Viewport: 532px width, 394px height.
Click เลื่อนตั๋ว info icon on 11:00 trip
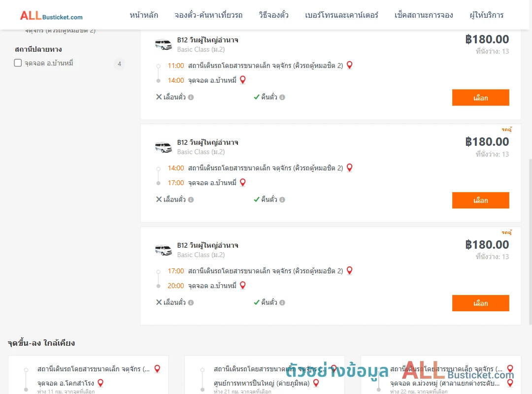click(191, 98)
